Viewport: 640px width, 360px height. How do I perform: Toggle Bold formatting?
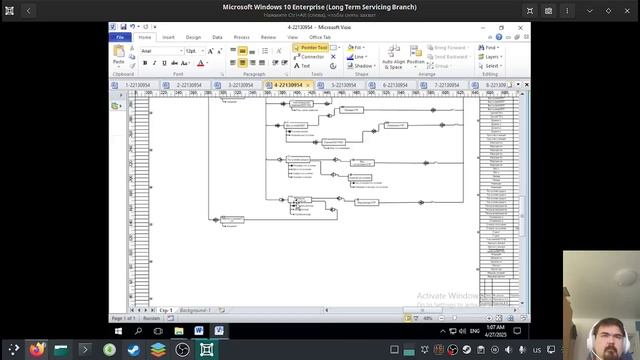coord(145,63)
